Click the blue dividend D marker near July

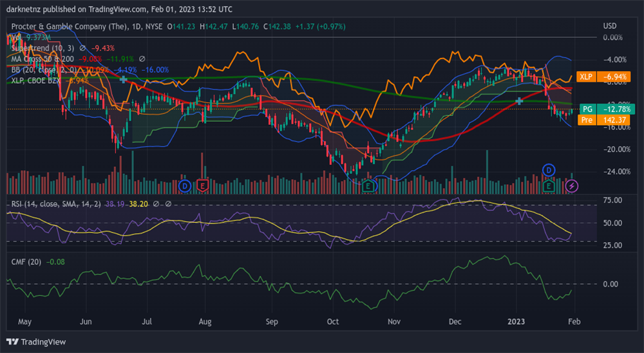click(x=185, y=186)
